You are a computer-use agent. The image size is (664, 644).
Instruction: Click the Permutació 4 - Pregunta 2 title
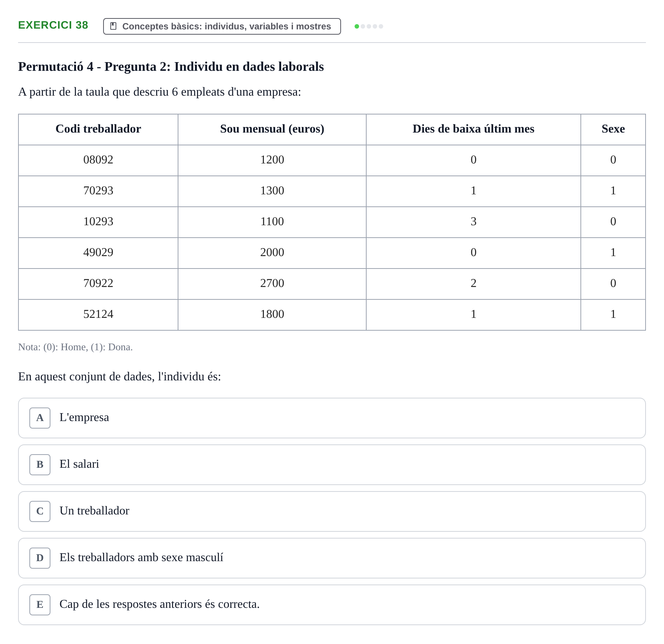171,67
